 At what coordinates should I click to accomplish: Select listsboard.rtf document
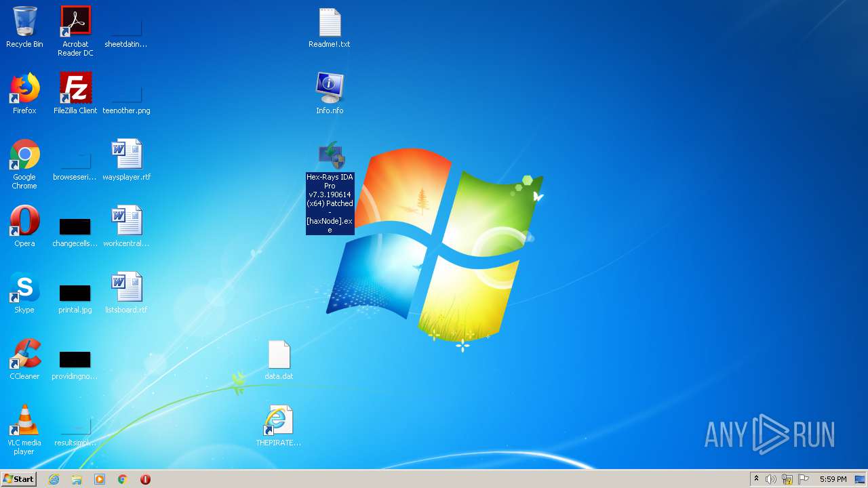pos(126,293)
